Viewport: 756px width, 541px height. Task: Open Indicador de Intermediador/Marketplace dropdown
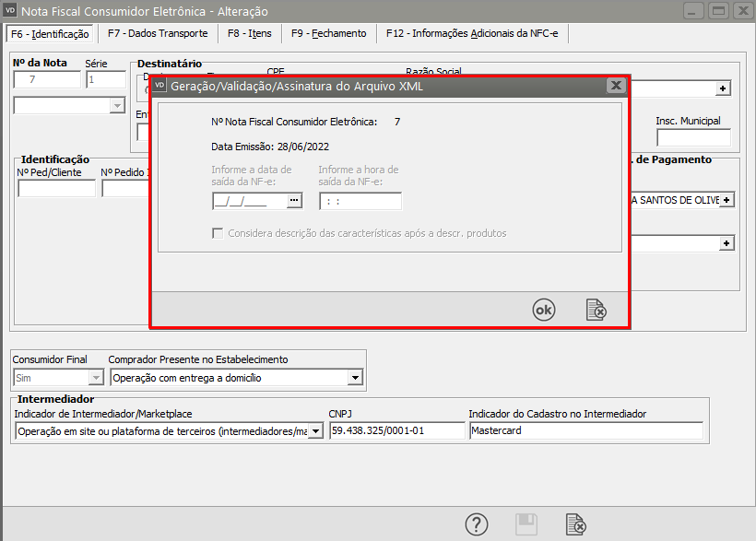tap(315, 430)
